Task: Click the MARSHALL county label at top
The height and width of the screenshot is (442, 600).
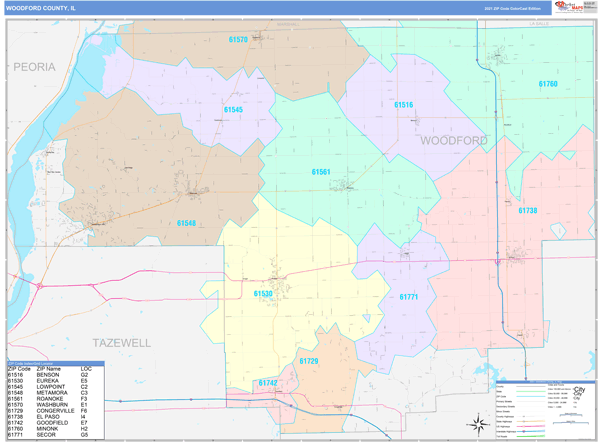Action: [x=288, y=24]
